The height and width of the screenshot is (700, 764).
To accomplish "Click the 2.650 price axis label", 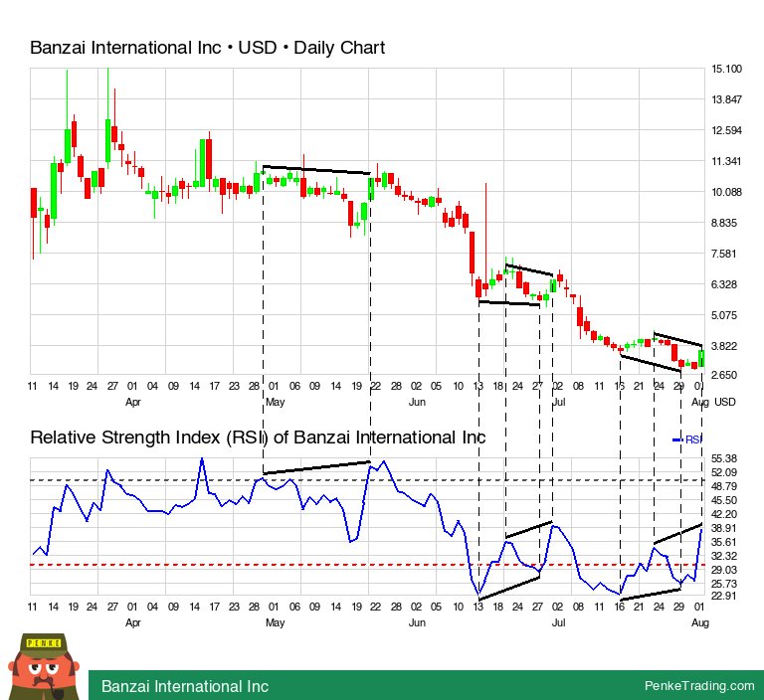I will pos(724,375).
